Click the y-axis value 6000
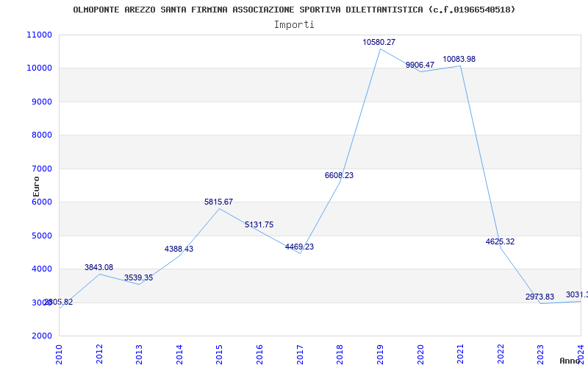Image resolution: width=588 pixels, height=368 pixels. tap(41, 202)
